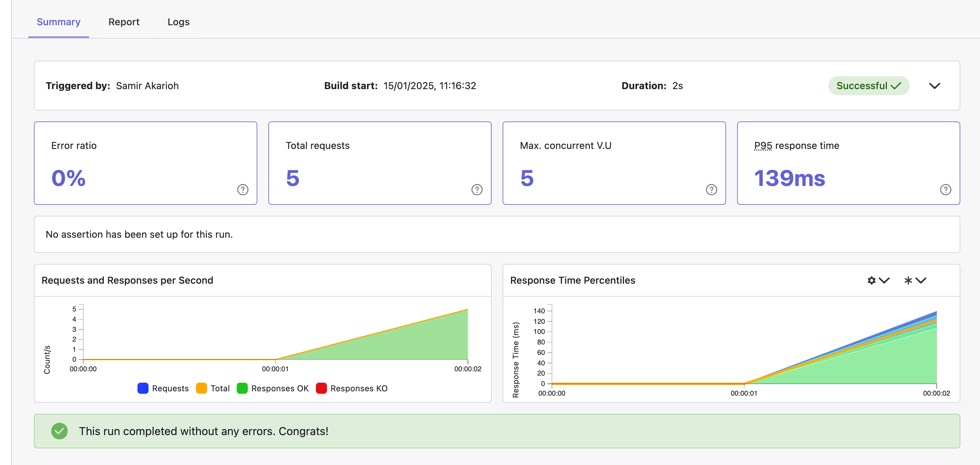Switch to the Report tab
The height and width of the screenshot is (465, 980).
[x=124, y=22]
